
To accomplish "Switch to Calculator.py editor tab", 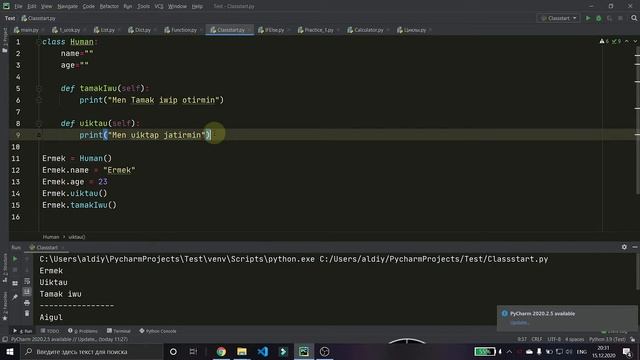I will tap(369, 30).
